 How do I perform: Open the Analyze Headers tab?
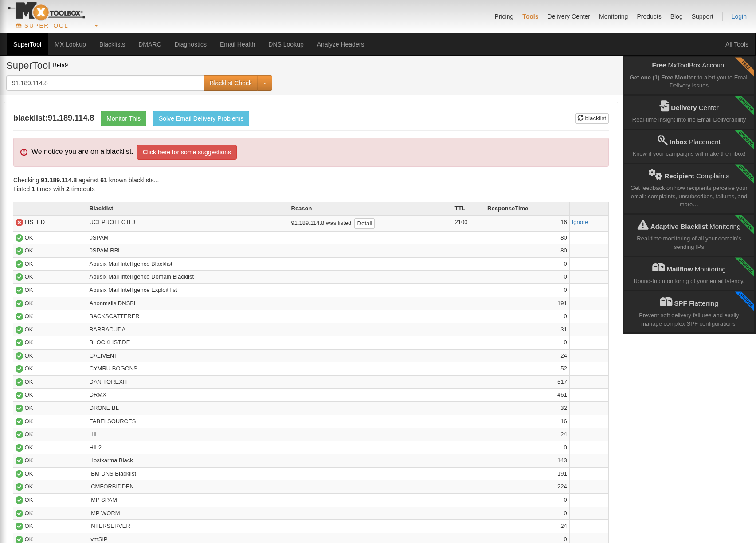pyautogui.click(x=341, y=44)
